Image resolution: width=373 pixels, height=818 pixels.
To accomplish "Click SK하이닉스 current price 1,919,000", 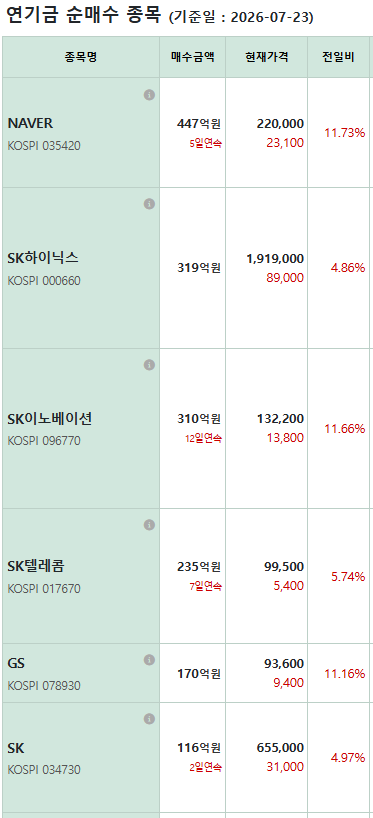I will 275,259.
